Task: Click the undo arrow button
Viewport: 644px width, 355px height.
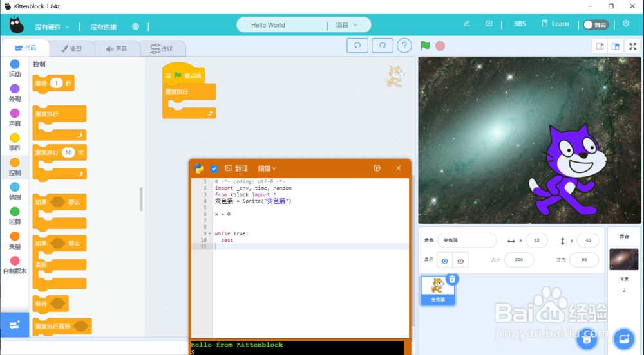Action: click(357, 46)
